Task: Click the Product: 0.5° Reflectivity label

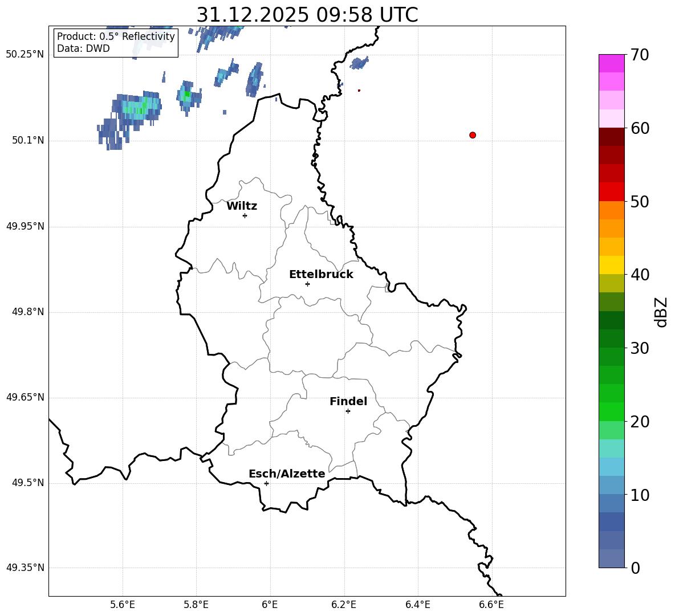Action: [116, 36]
